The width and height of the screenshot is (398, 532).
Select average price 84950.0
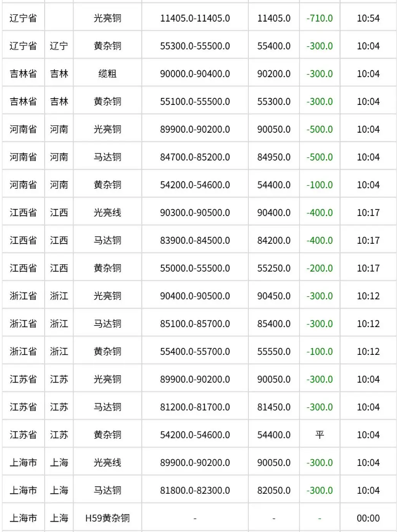click(274, 157)
